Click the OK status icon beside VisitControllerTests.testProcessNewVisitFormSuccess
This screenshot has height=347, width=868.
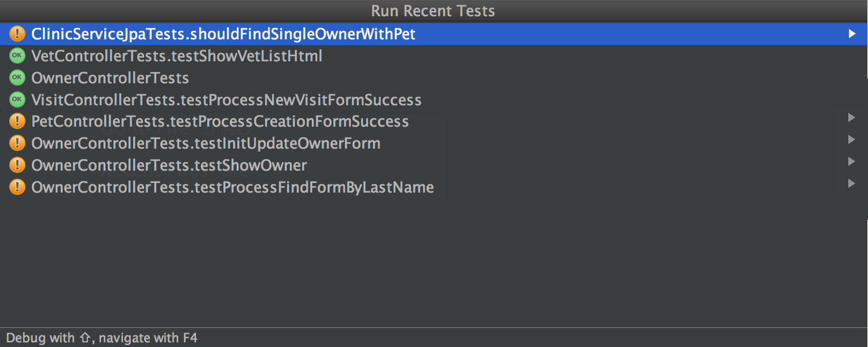pos(17,100)
